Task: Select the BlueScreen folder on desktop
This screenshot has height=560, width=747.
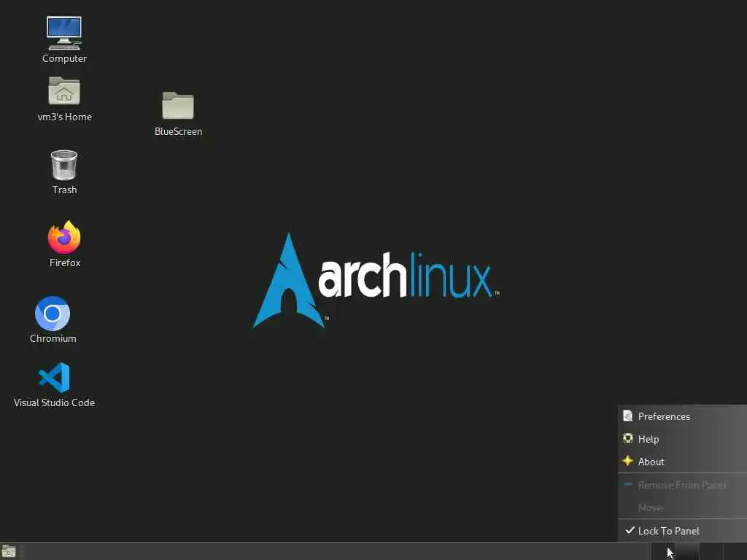Action: click(x=178, y=114)
